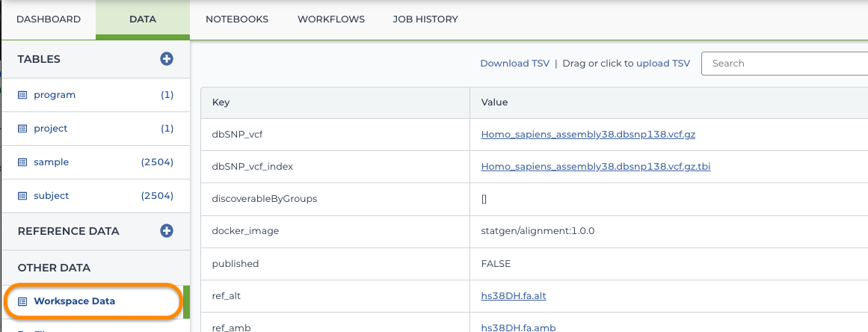
Task: Switch to the Dashboard tab
Action: 48,19
